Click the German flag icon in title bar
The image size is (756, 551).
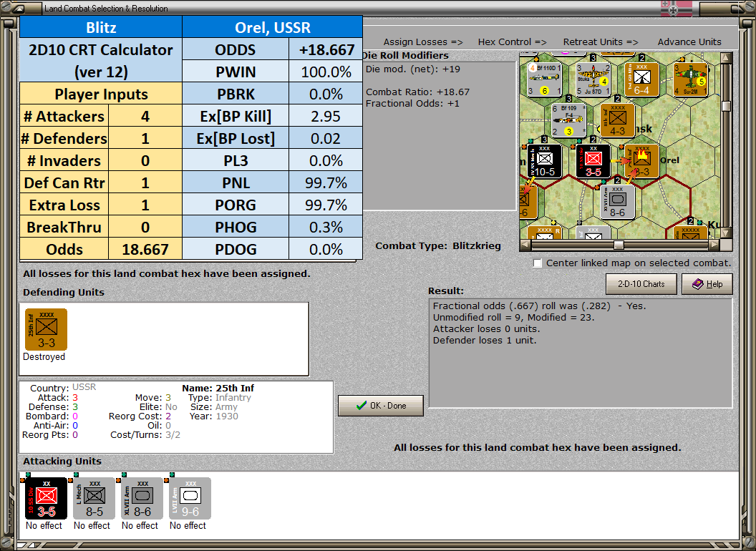(x=676, y=8)
